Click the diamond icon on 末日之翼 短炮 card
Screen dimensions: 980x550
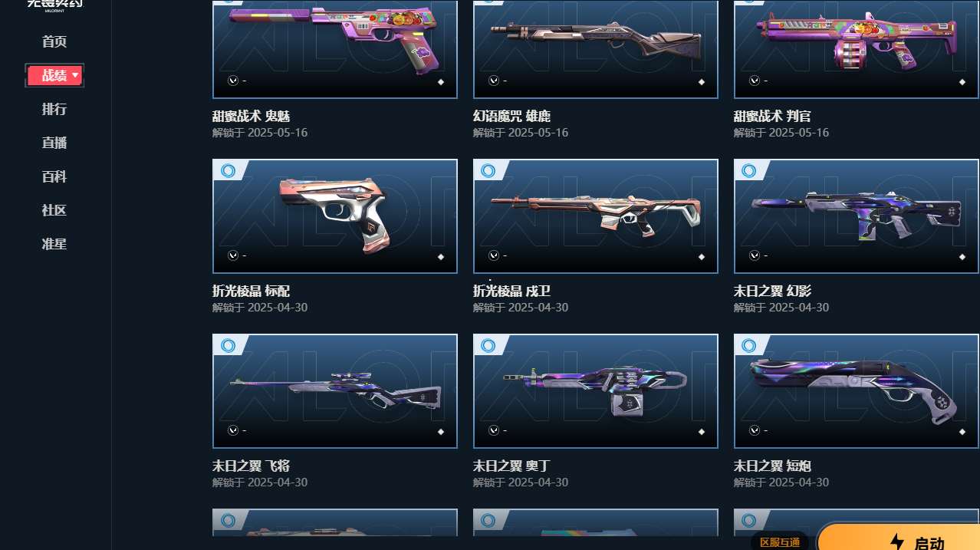tap(962, 432)
